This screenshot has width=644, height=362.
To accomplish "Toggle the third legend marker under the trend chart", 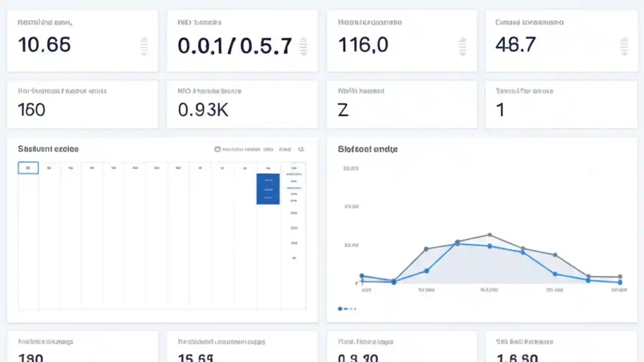I will (x=352, y=309).
